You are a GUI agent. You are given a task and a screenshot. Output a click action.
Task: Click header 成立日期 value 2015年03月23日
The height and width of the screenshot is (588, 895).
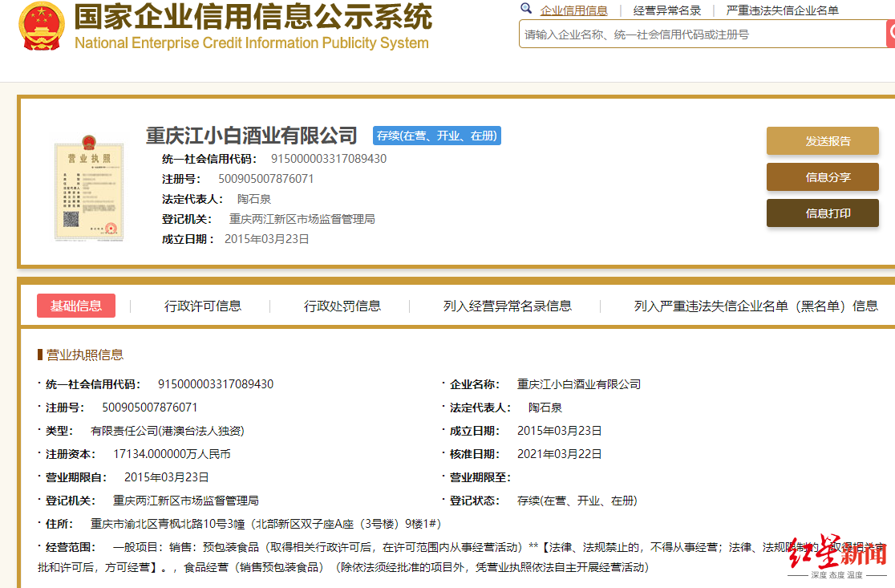(x=266, y=238)
